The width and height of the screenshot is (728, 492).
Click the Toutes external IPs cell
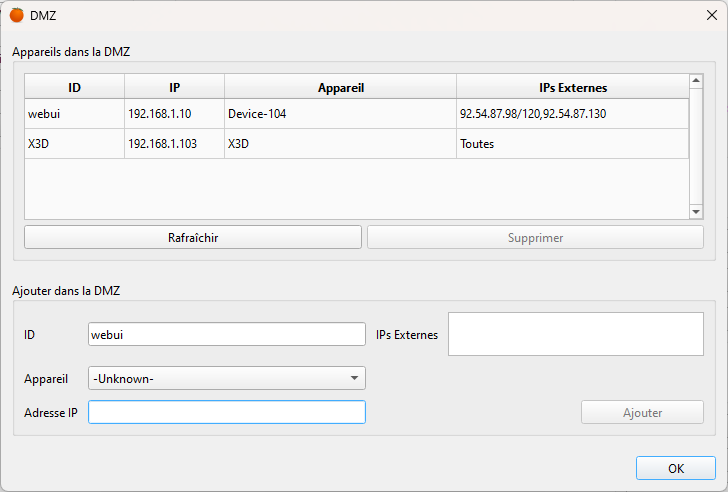tap(573, 144)
